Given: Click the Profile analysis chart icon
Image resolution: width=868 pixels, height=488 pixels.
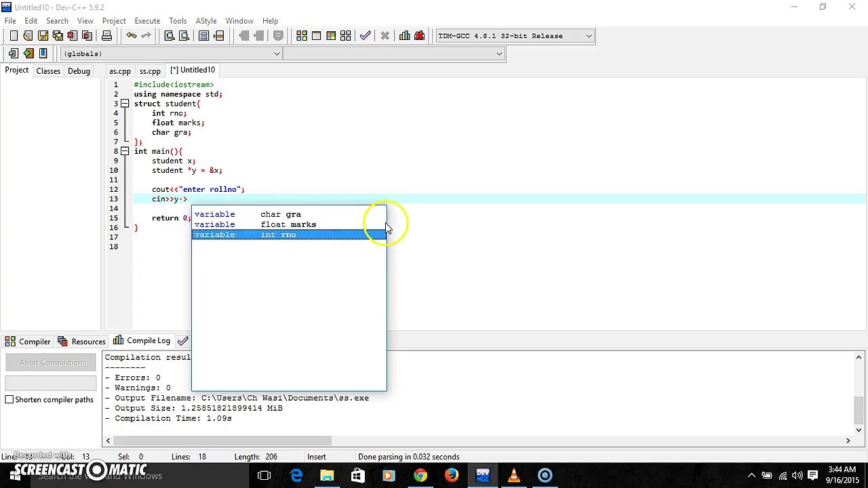Looking at the screenshot, I should [405, 36].
